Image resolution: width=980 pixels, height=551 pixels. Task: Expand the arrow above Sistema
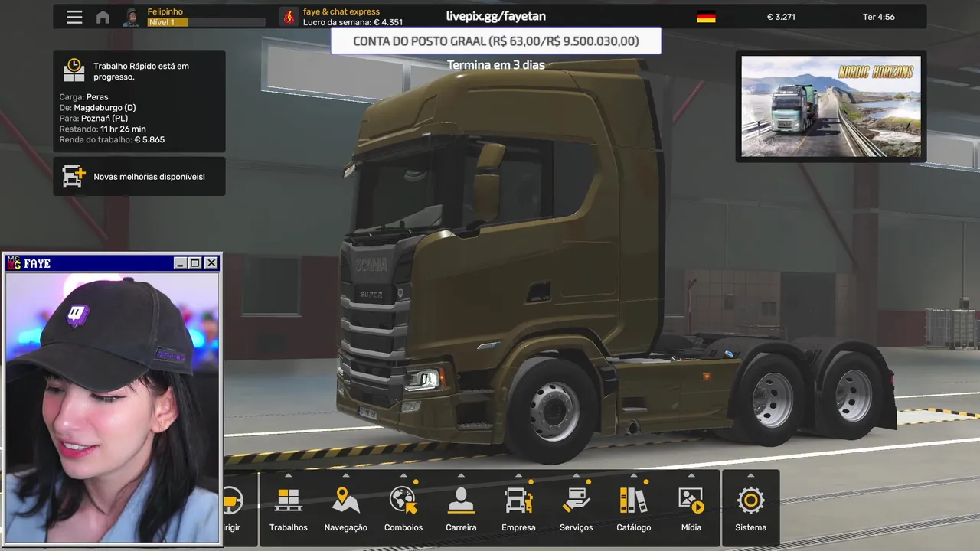tap(750, 475)
